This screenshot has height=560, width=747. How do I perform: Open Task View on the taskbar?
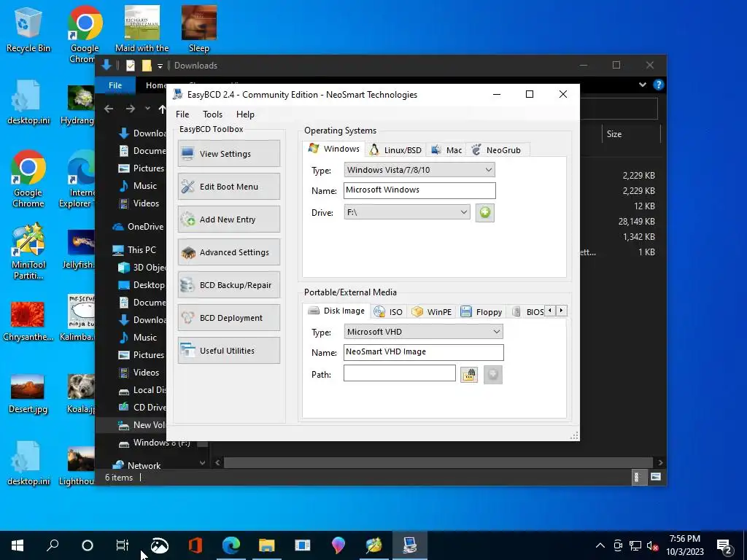(x=123, y=545)
